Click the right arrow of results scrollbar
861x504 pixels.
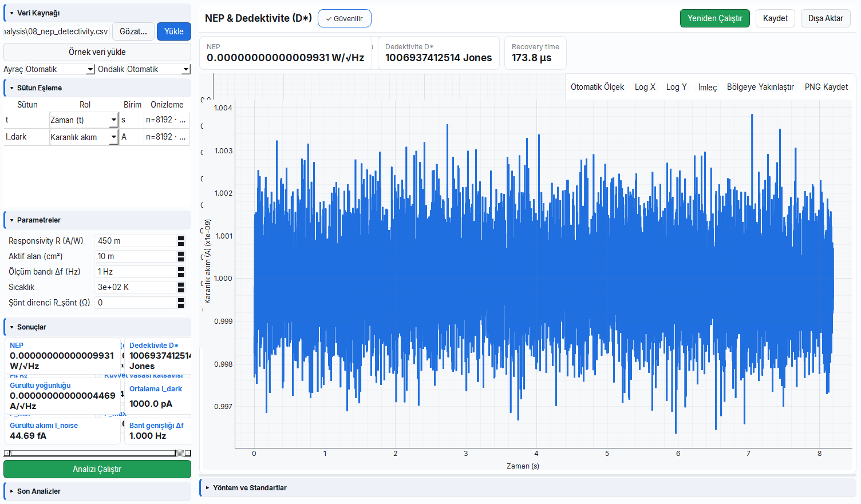188,453
